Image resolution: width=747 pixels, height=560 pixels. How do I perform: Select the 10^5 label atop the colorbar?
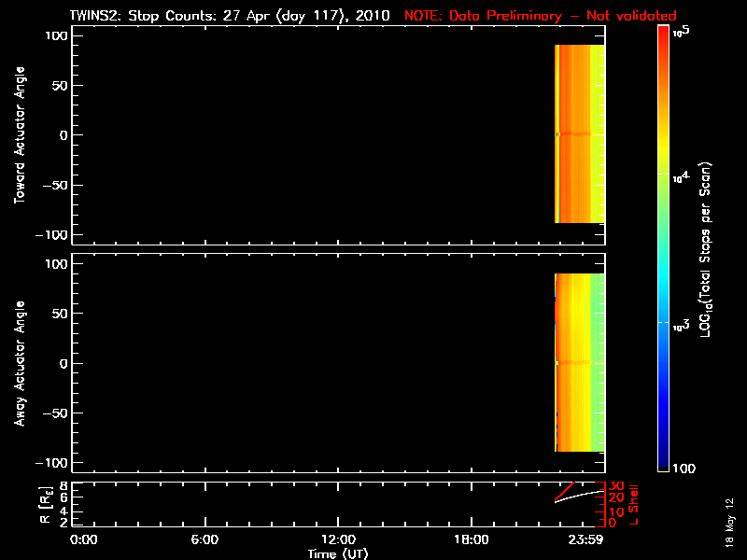click(682, 32)
